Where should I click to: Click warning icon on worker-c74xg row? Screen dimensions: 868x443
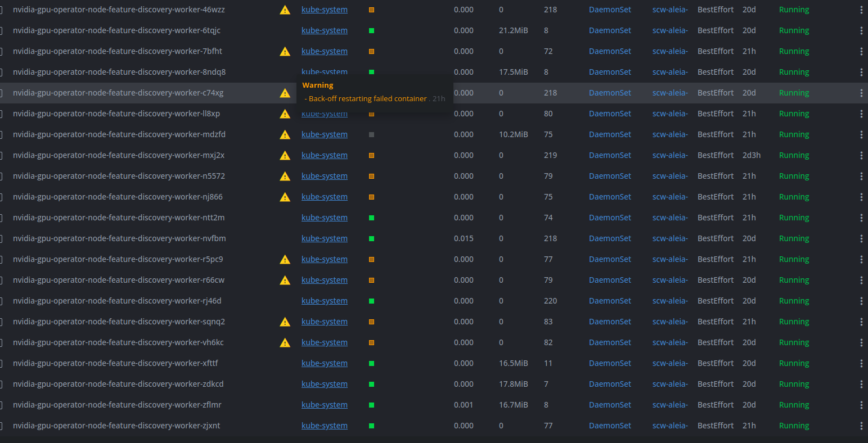[285, 93]
